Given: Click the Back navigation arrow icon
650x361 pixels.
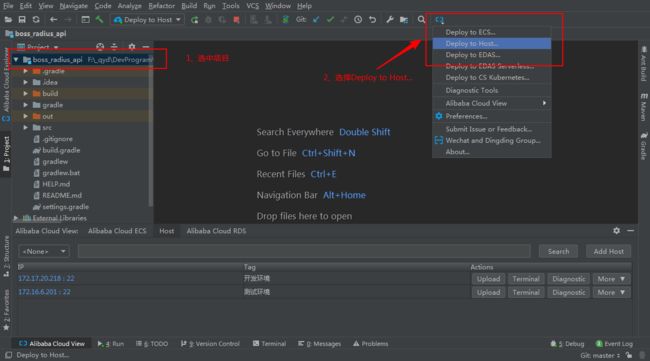Looking at the screenshot, I should pos(53,19).
